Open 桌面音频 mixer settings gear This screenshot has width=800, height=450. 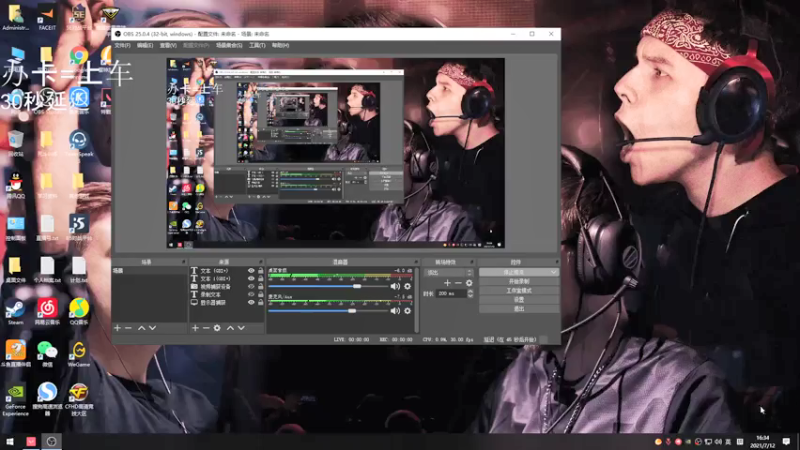407,286
